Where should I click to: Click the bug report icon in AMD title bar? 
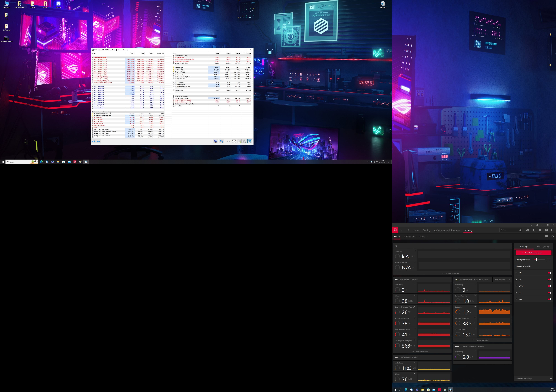tap(531, 225)
